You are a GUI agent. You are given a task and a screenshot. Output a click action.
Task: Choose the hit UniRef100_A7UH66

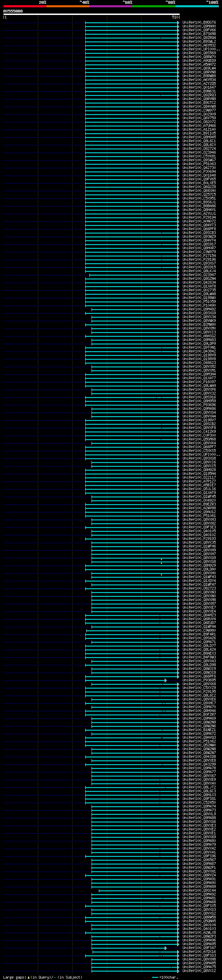click(x=199, y=126)
